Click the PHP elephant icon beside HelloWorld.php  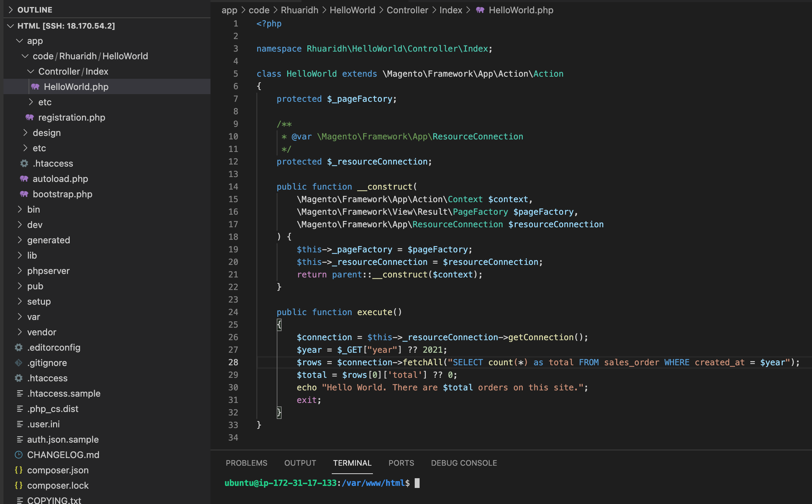[35, 86]
